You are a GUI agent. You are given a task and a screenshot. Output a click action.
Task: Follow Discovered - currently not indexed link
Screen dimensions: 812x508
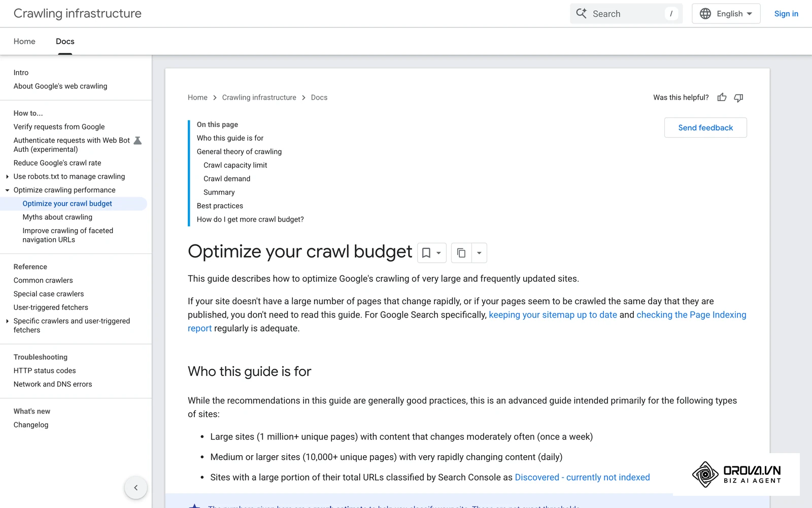click(x=582, y=478)
